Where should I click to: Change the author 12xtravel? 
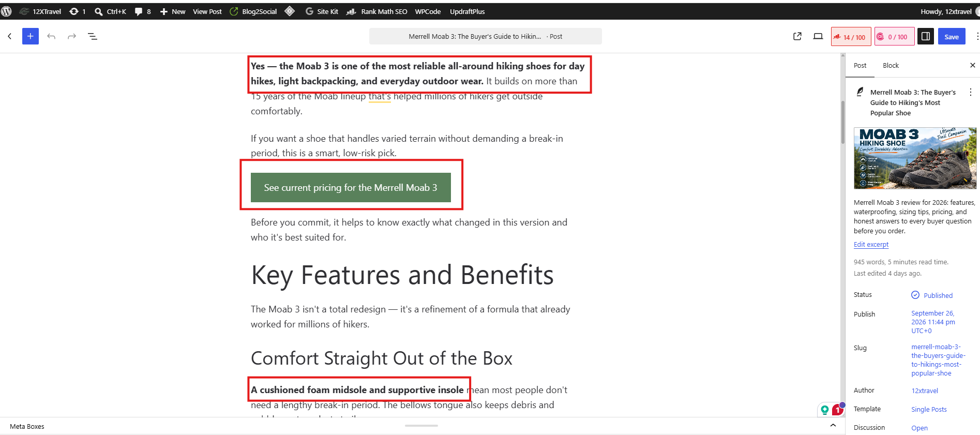pos(925,391)
